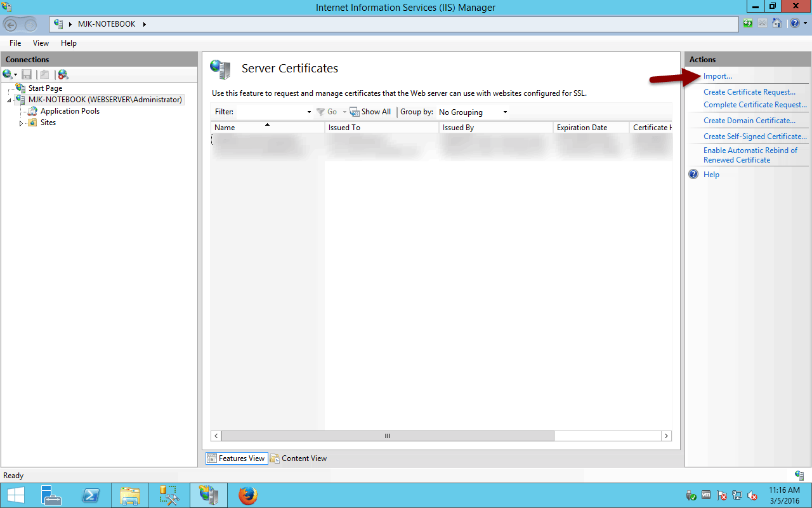Screen dimensions: 812x508
Task: Open Firefox from the taskbar
Action: pyautogui.click(x=248, y=495)
